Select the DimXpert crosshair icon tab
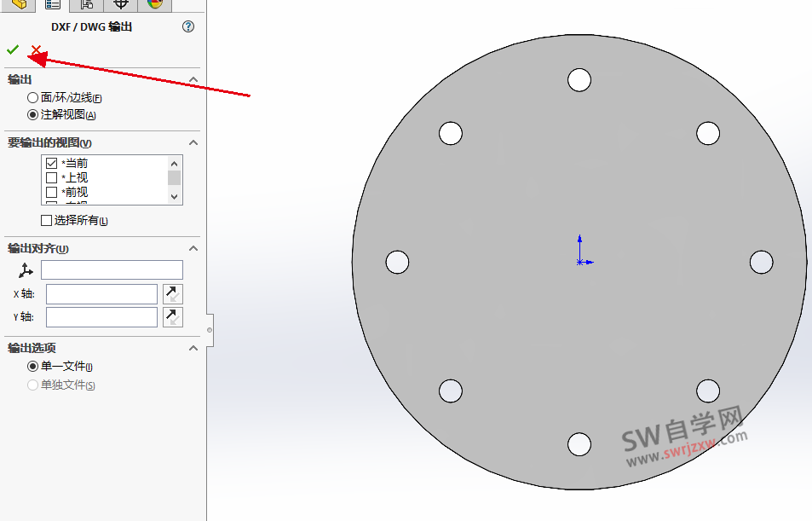Viewport: 812px width, 521px height. (x=120, y=6)
